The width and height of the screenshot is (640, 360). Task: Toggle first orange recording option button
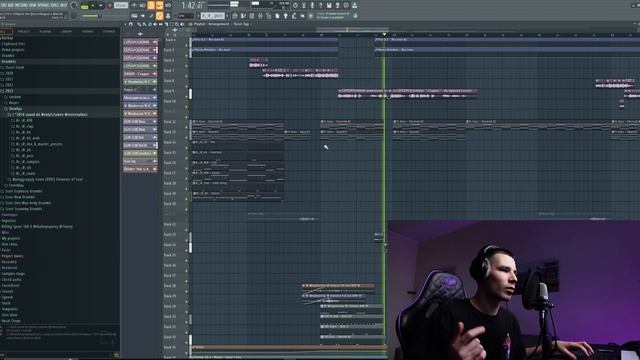pyautogui.click(x=151, y=5)
